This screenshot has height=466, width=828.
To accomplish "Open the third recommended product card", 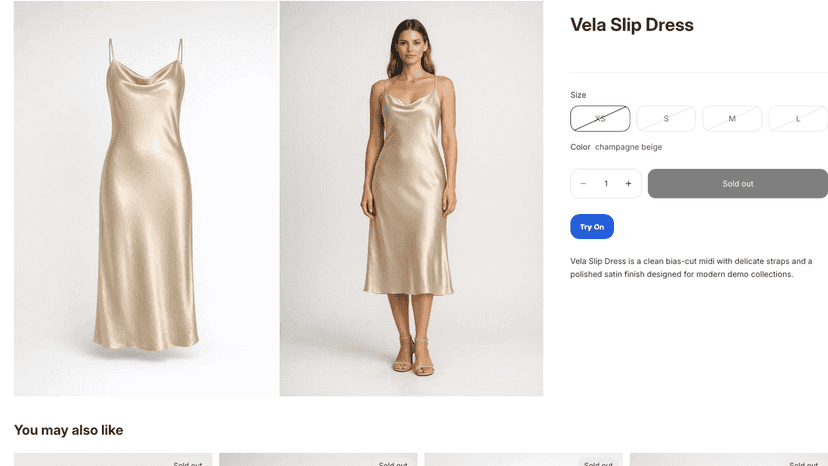I will [x=523, y=459].
